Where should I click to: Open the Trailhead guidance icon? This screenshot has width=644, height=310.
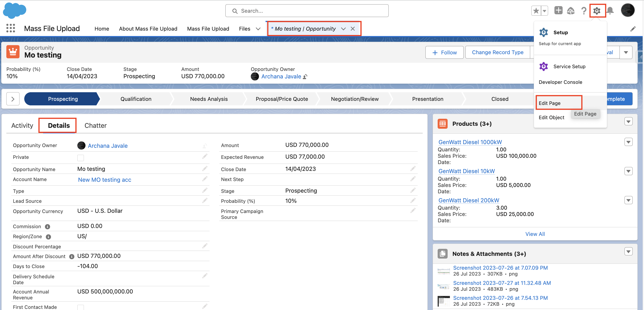tap(571, 11)
